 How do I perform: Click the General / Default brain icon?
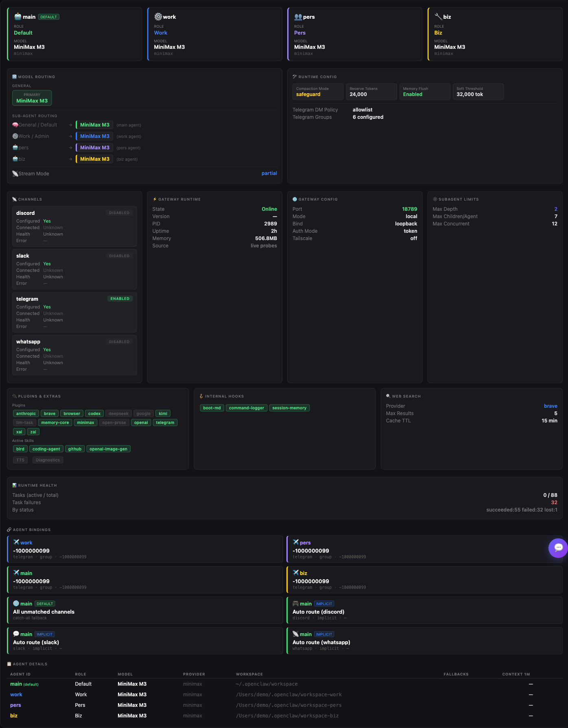(15, 125)
